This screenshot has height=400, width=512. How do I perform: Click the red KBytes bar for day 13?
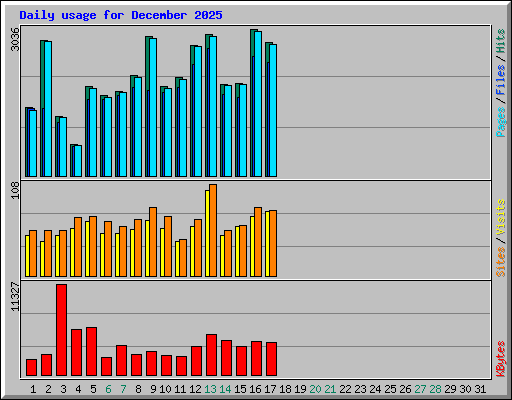(212, 355)
